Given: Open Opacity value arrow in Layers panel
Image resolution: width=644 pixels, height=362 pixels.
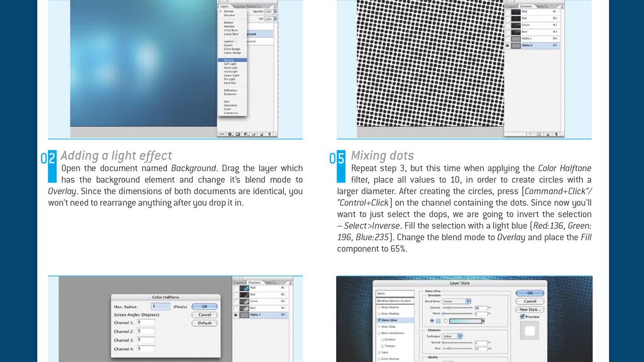Looking at the screenshot, I should 275,11.
